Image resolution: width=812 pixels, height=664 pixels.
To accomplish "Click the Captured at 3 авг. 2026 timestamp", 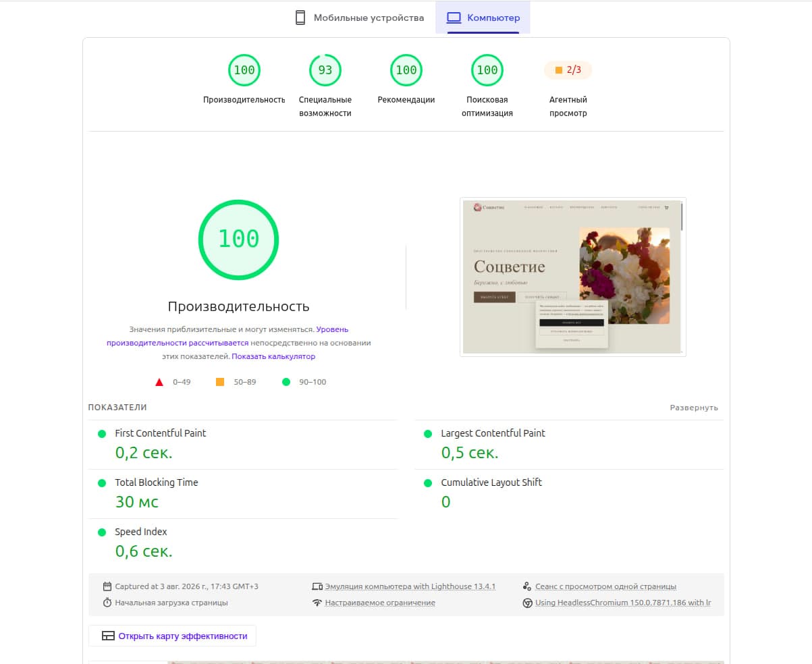I will click(x=186, y=586).
